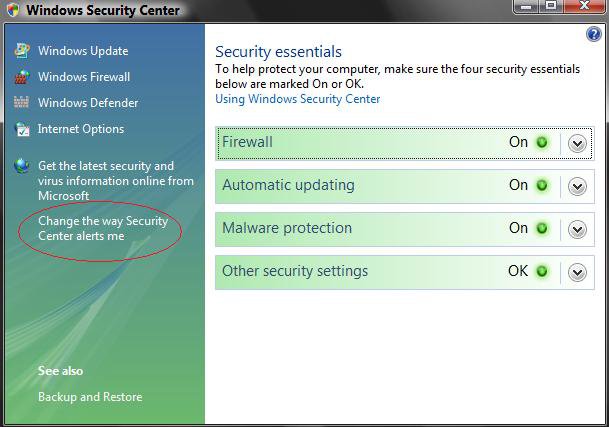The height and width of the screenshot is (427, 609).
Task: Click Change the way Security Center alerts me
Action: click(103, 228)
